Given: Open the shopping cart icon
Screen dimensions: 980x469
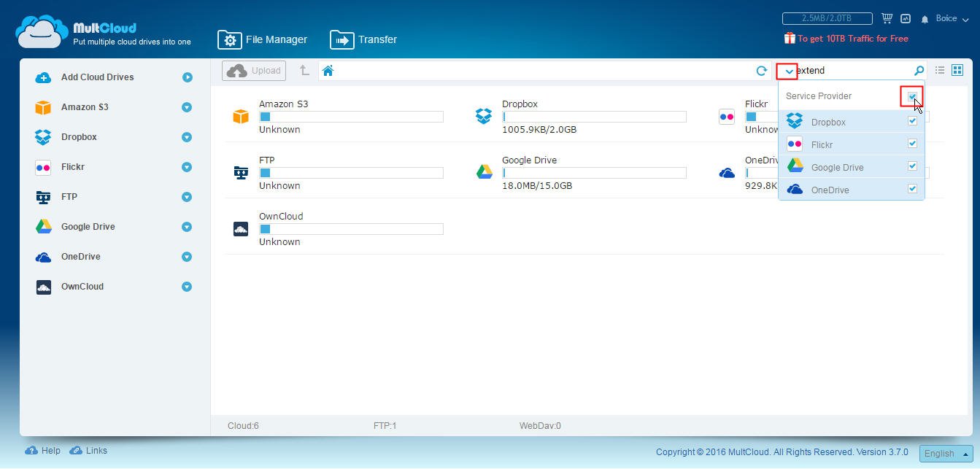Looking at the screenshot, I should [887, 18].
